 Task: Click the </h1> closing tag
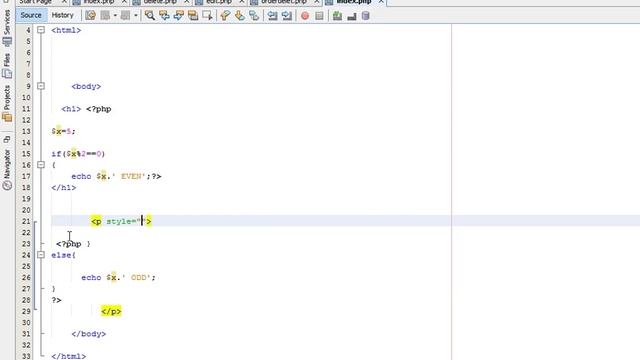(x=64, y=188)
